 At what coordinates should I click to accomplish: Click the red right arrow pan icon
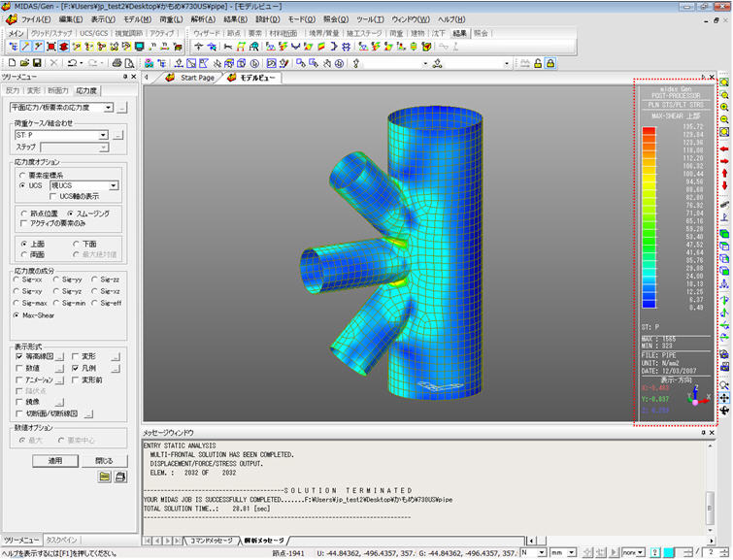click(724, 161)
